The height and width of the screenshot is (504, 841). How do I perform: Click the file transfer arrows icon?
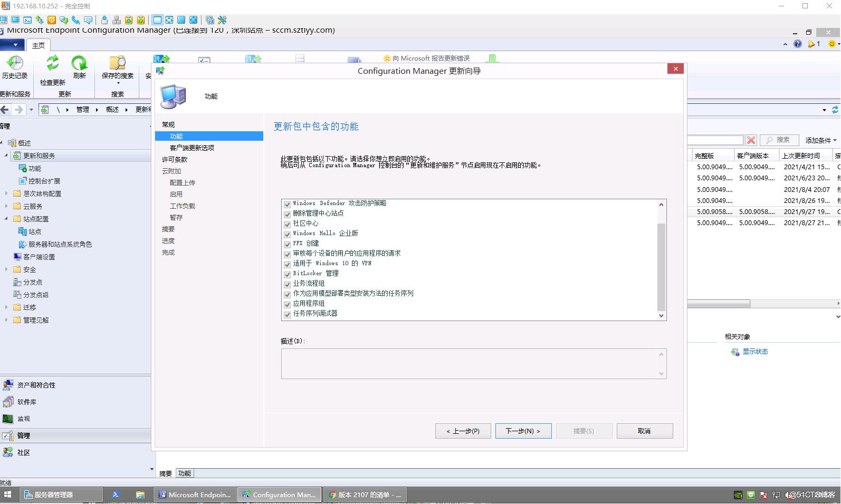coord(40,20)
